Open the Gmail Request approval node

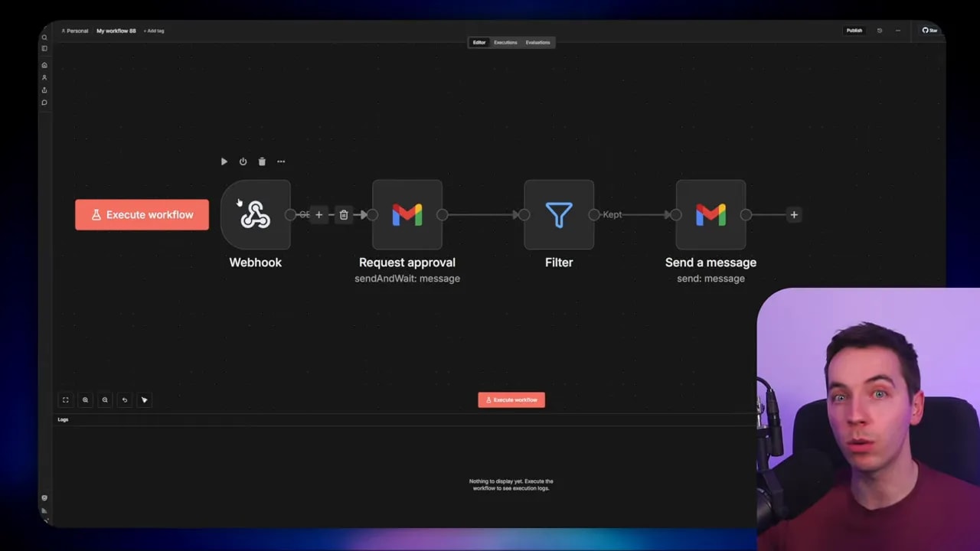point(407,215)
